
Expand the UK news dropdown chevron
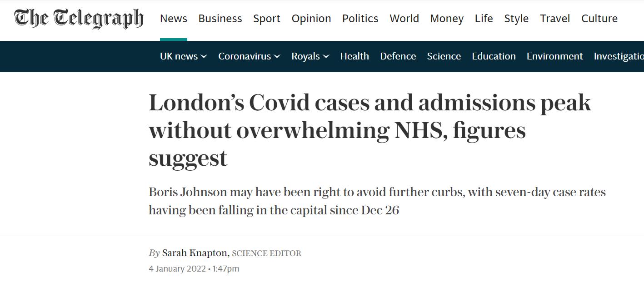pyautogui.click(x=204, y=56)
